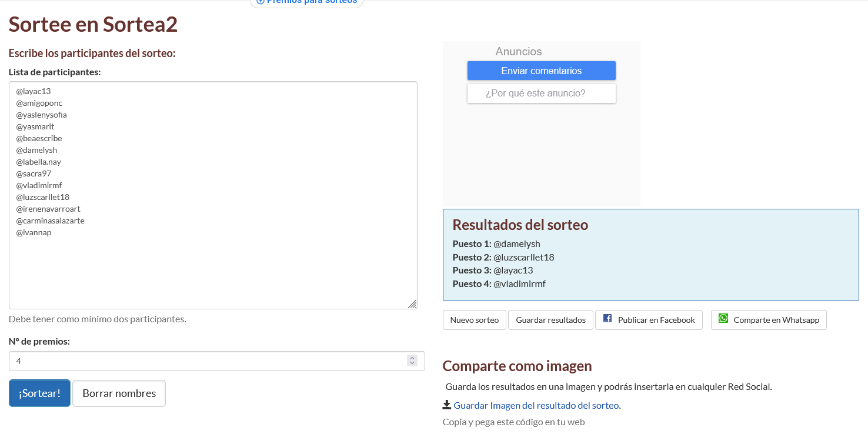Click the @layac13 line in the participants list
The image size is (868, 434).
click(x=34, y=91)
